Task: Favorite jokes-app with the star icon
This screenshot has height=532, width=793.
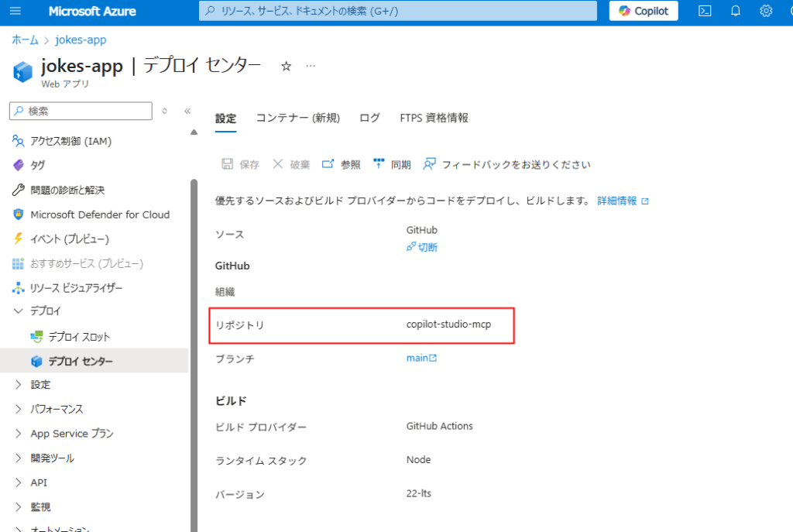Action: 287,67
